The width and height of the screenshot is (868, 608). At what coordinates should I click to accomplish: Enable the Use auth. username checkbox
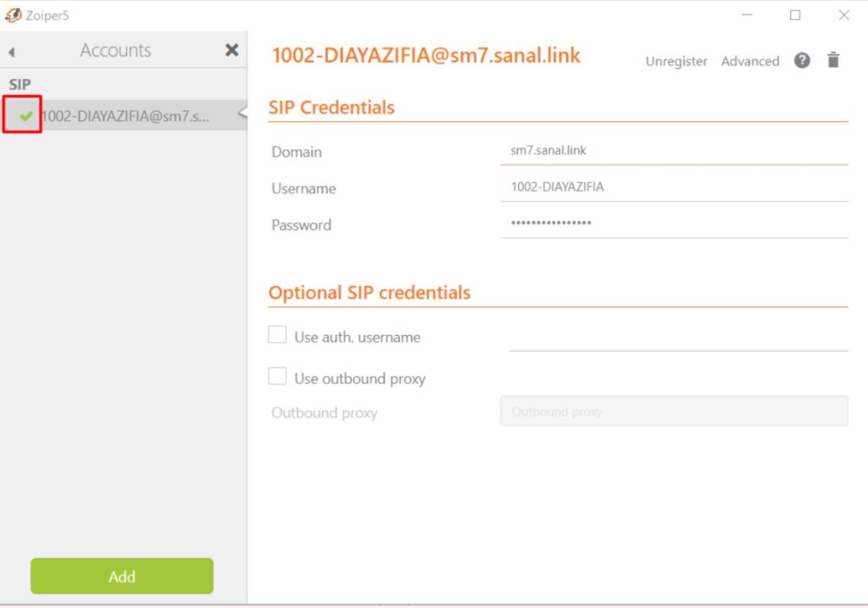click(x=277, y=335)
